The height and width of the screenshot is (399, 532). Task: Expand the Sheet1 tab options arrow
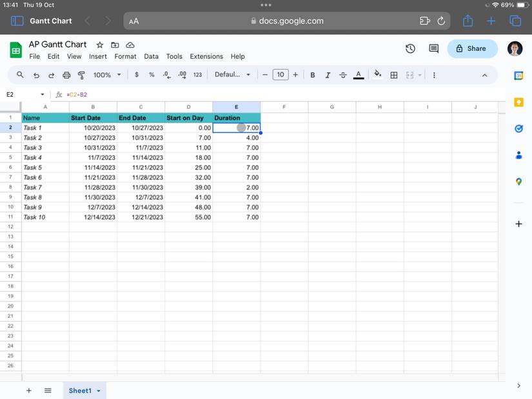[x=99, y=391]
